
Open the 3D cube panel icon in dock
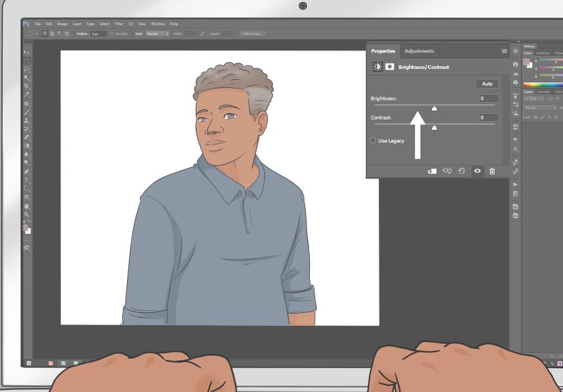pos(516,82)
